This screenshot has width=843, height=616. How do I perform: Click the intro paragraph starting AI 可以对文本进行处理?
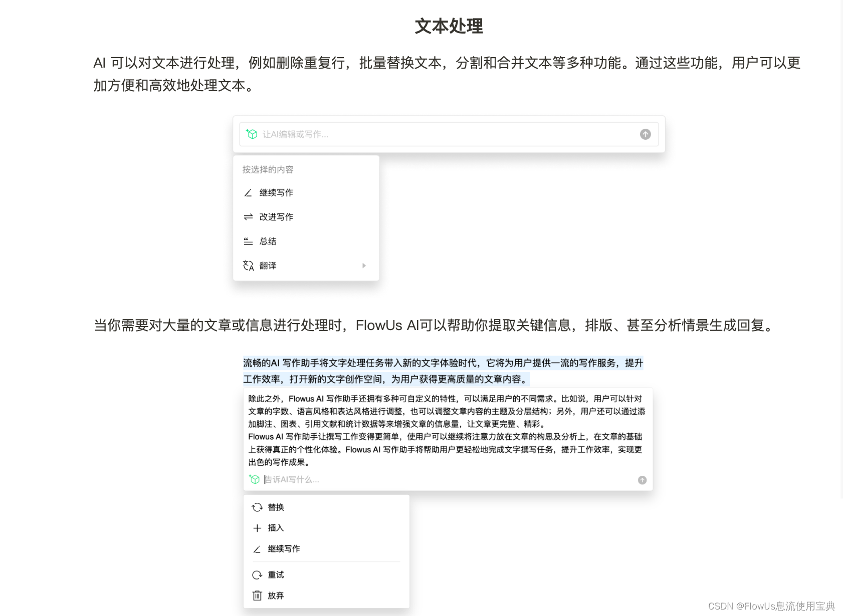[x=447, y=74]
